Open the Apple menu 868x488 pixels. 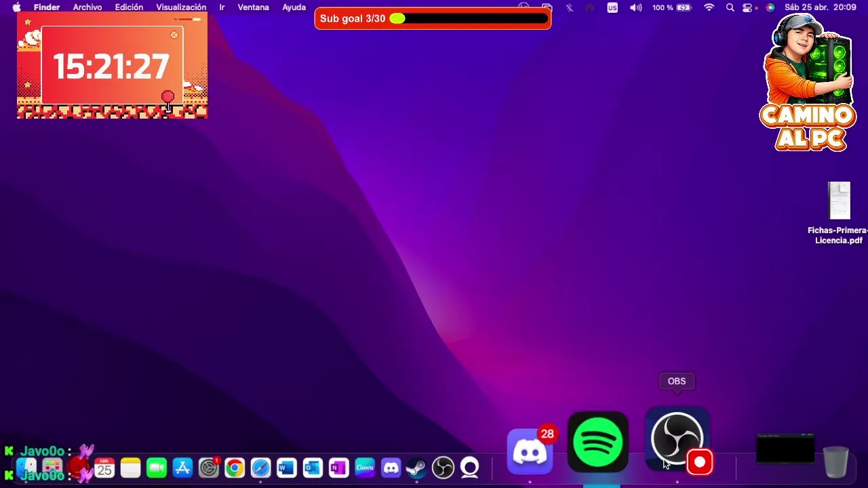click(x=16, y=7)
